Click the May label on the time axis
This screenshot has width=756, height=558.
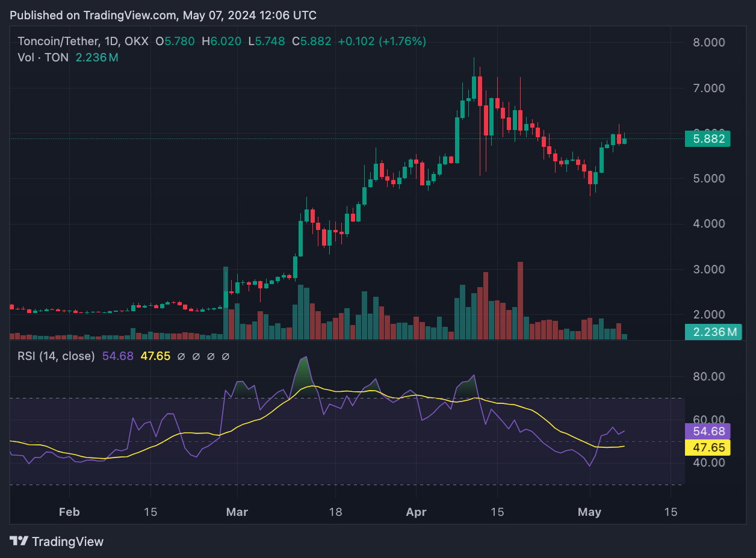[589, 512]
